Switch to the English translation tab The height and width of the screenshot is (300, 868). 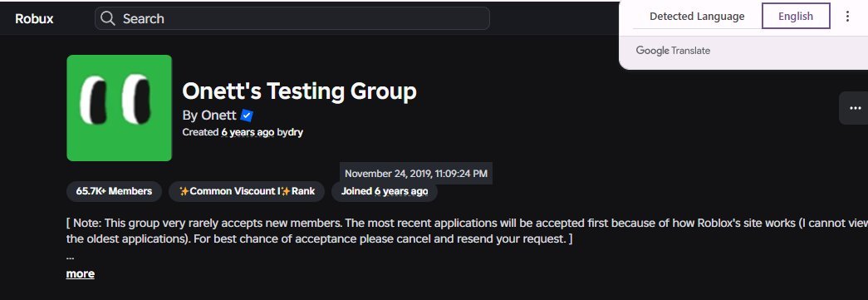(x=796, y=16)
